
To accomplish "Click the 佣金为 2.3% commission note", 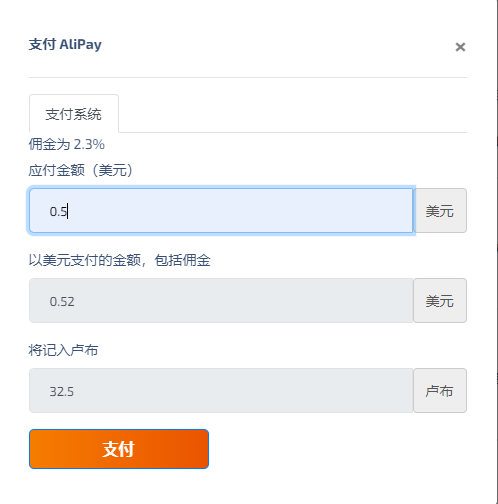I will pyautogui.click(x=67, y=144).
